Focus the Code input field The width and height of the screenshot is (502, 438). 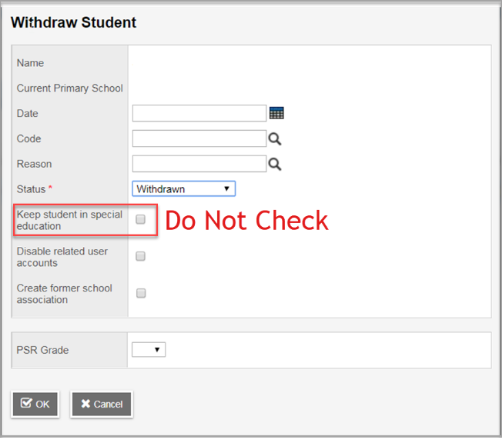click(199, 139)
